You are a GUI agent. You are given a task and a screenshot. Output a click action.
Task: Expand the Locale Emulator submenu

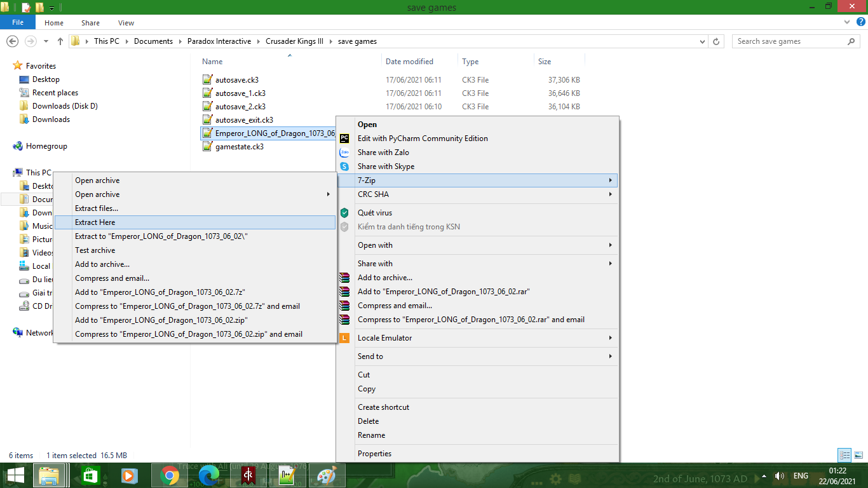click(x=477, y=338)
